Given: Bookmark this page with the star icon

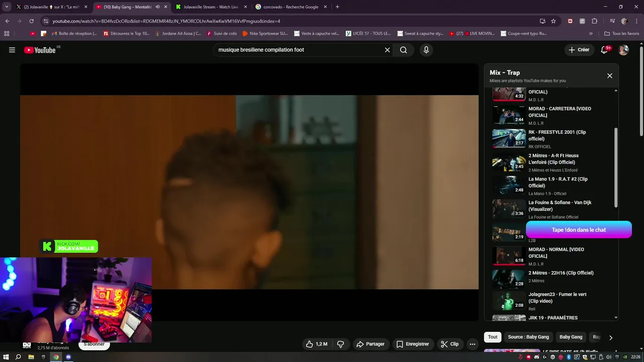Looking at the screenshot, I should pos(553,21).
